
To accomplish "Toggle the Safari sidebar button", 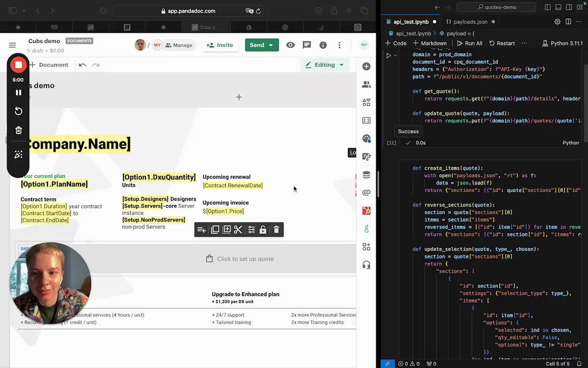I will point(12,11).
